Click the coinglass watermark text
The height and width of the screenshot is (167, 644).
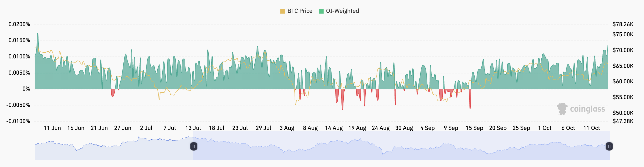pos(587,109)
